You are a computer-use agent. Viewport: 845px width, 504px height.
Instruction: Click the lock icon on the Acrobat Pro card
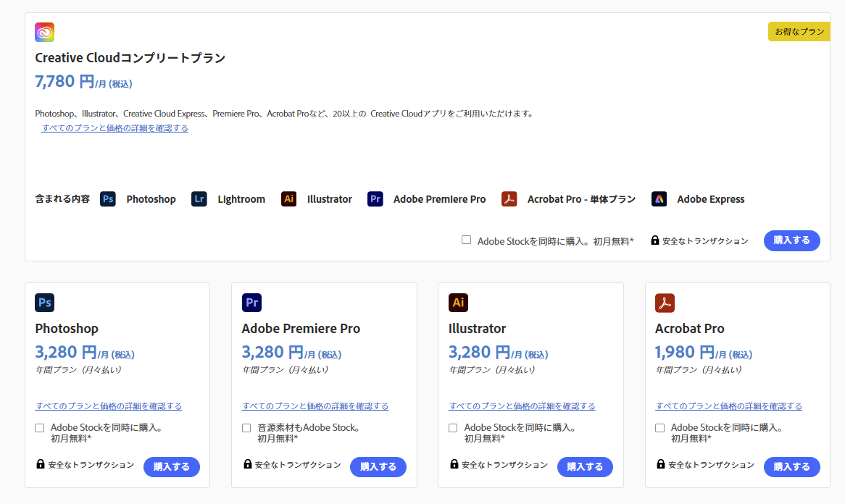(x=661, y=463)
